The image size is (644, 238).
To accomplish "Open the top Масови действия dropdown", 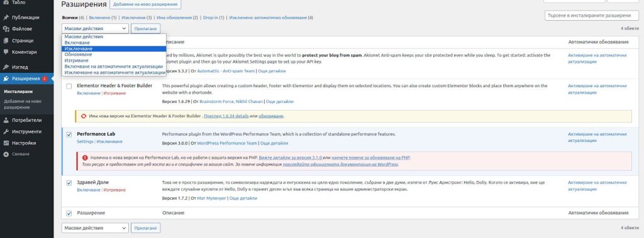I will [x=96, y=28].
